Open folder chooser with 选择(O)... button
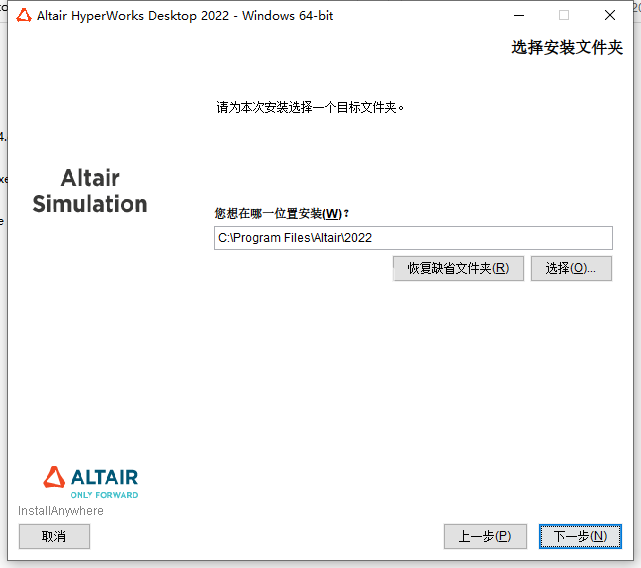The height and width of the screenshot is (568, 641). click(571, 268)
